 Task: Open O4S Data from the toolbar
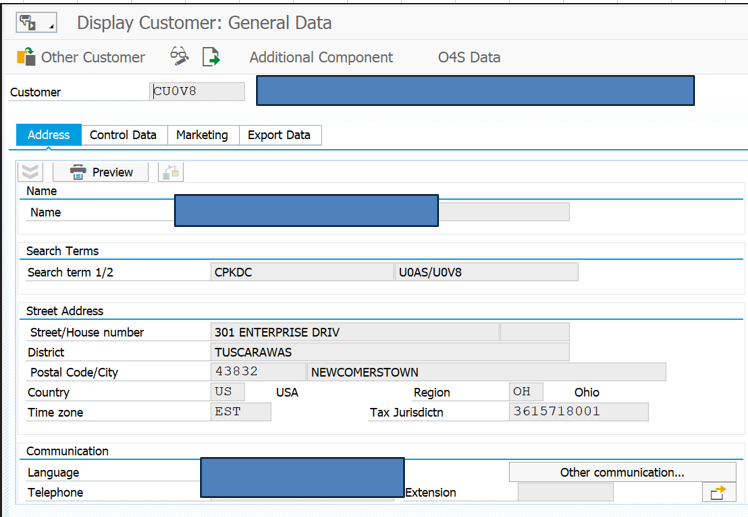pos(468,57)
